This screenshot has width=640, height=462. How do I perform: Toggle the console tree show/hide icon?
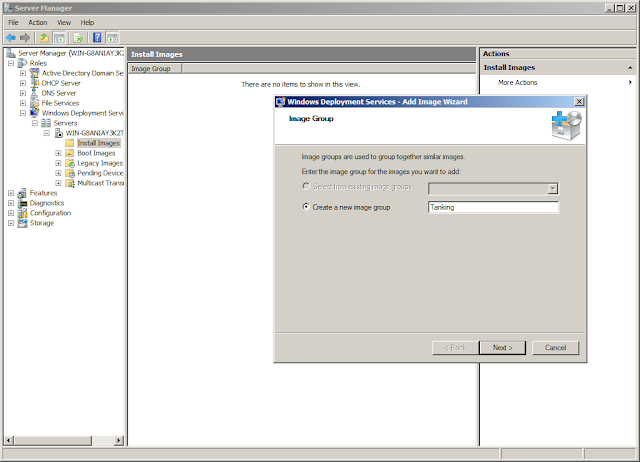60,38
